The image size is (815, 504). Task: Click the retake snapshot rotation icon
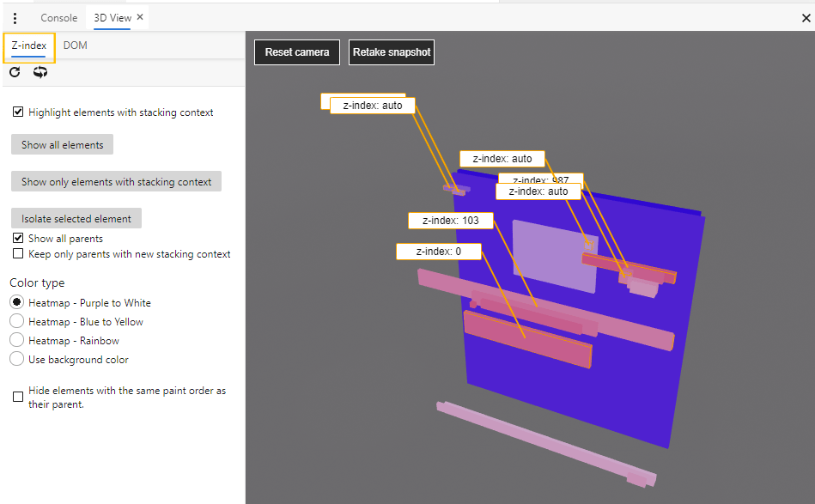pos(40,72)
